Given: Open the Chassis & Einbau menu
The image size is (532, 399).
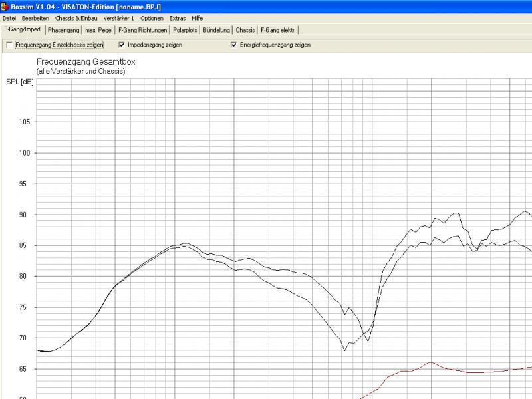Looking at the screenshot, I should tap(76, 19).
